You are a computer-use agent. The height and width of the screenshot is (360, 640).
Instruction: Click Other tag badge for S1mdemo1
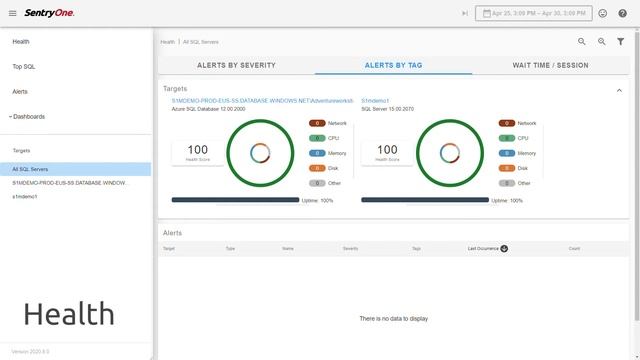coord(507,183)
